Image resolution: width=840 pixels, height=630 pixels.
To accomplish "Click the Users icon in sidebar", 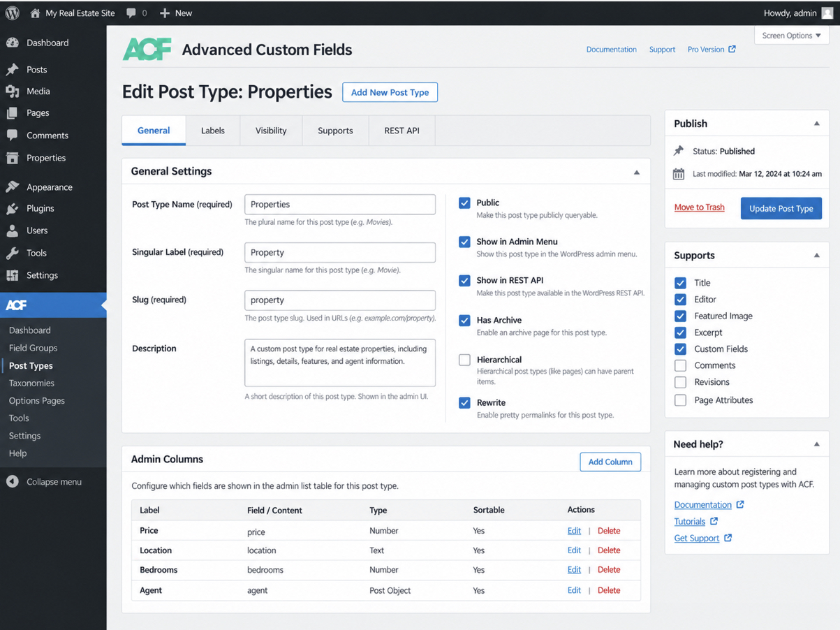I will (x=13, y=230).
